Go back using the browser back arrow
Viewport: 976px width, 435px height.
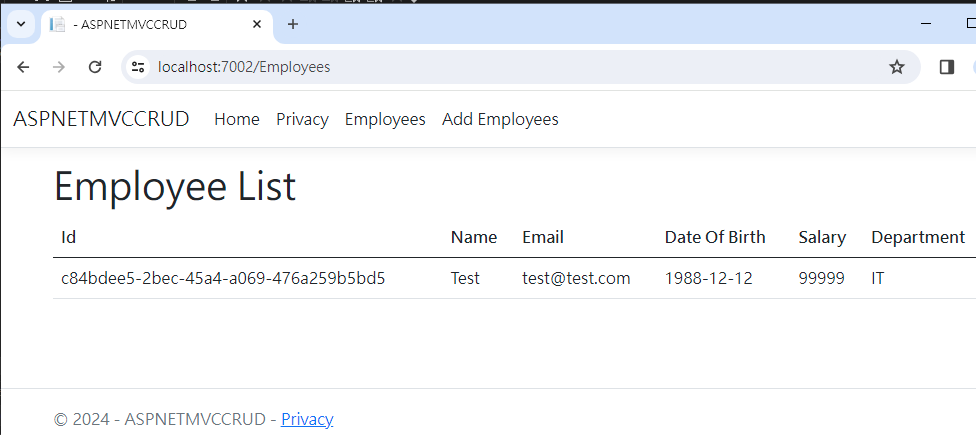[24, 67]
